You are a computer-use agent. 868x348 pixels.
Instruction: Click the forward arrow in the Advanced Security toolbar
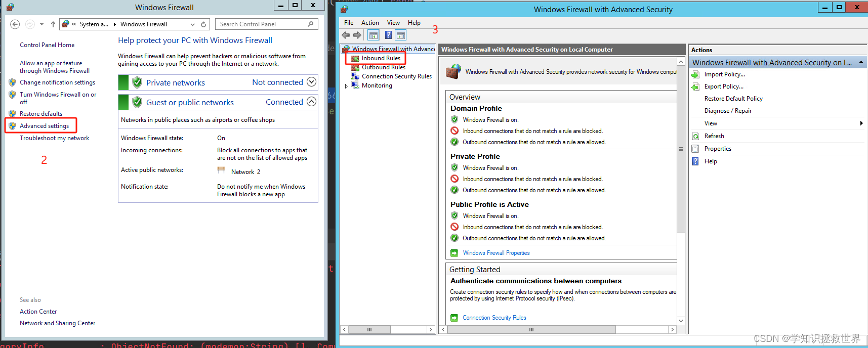(357, 35)
